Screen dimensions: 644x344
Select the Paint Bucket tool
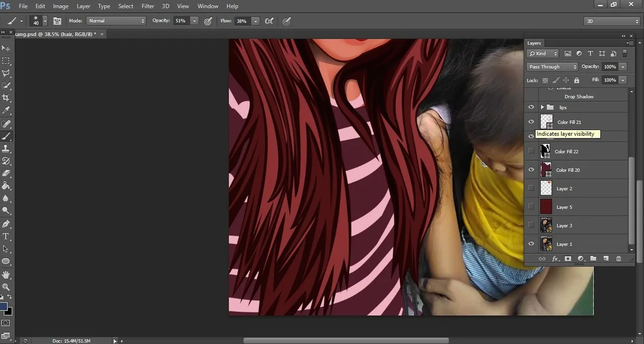(x=6, y=186)
